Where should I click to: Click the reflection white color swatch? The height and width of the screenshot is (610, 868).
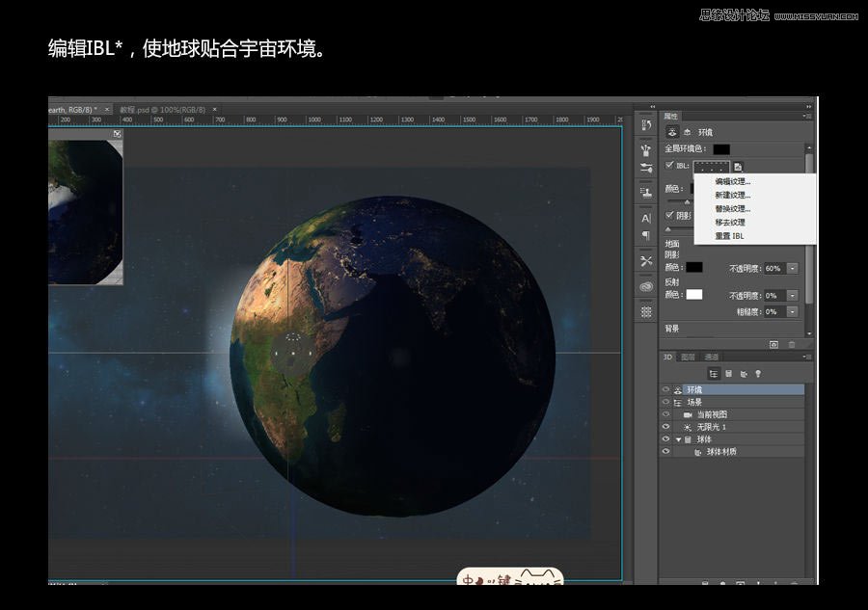click(x=694, y=295)
